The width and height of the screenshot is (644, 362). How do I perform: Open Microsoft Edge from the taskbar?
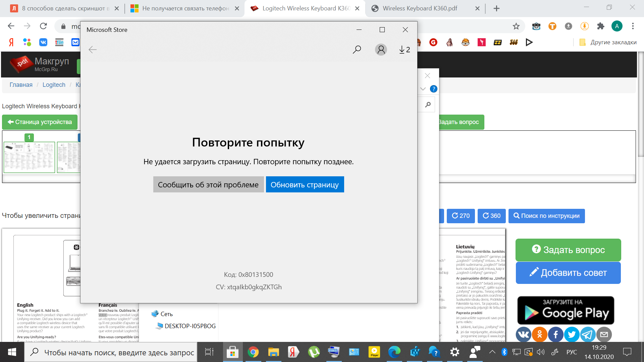click(x=394, y=352)
